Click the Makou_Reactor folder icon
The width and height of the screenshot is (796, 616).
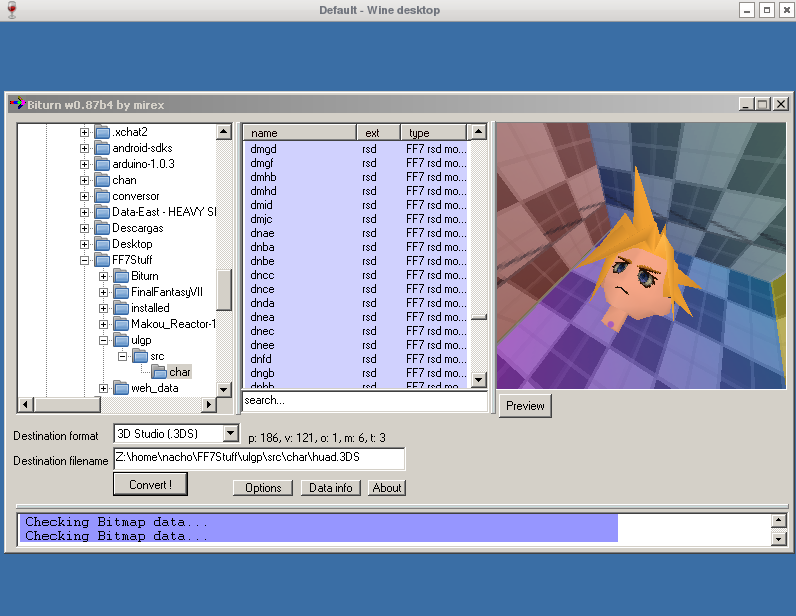(122, 324)
